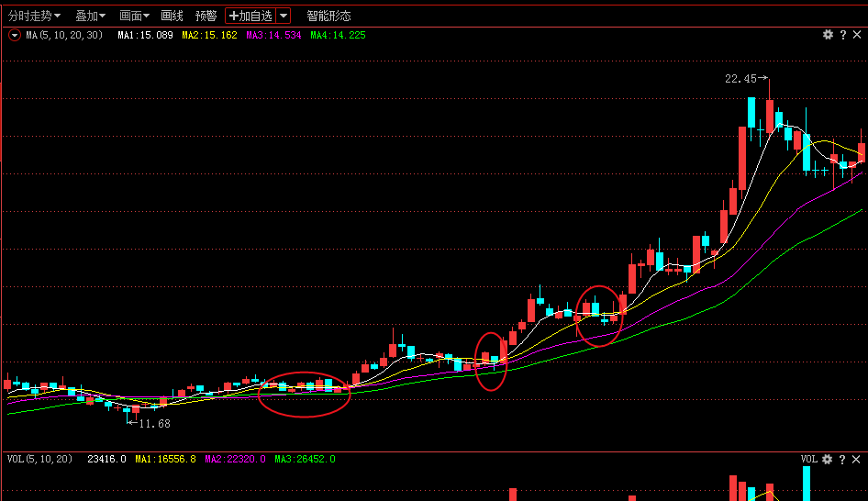Click the MA indicator help question mark
The height and width of the screenshot is (501, 868).
coord(842,35)
